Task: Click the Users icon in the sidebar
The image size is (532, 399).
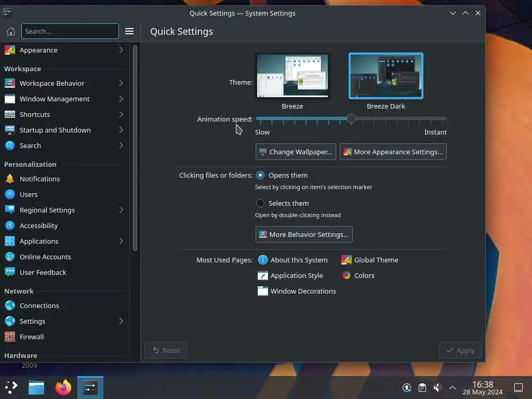Action: [10, 194]
